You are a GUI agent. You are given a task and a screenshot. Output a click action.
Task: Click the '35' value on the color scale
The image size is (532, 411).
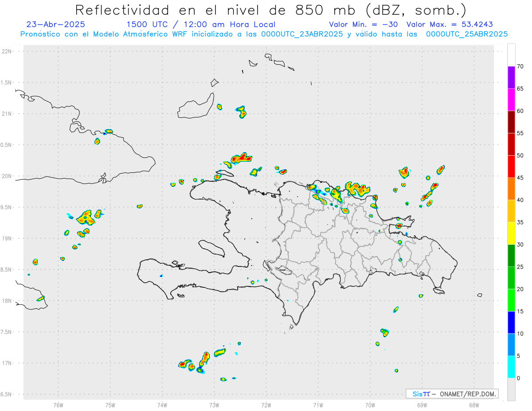(x=520, y=222)
